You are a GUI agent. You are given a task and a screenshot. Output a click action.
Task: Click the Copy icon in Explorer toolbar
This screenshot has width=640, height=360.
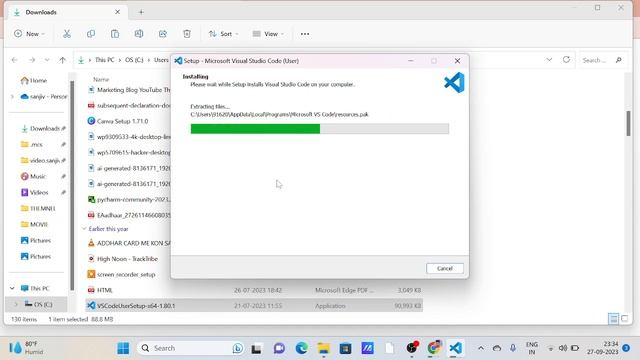91,34
